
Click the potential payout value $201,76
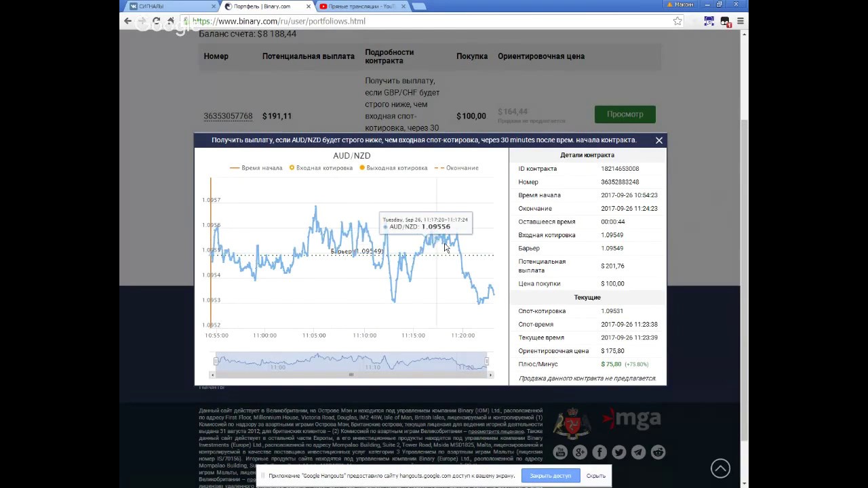[x=612, y=266]
